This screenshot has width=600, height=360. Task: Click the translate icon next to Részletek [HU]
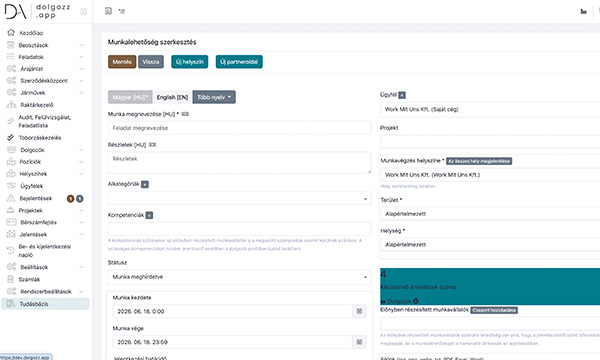[x=152, y=145]
